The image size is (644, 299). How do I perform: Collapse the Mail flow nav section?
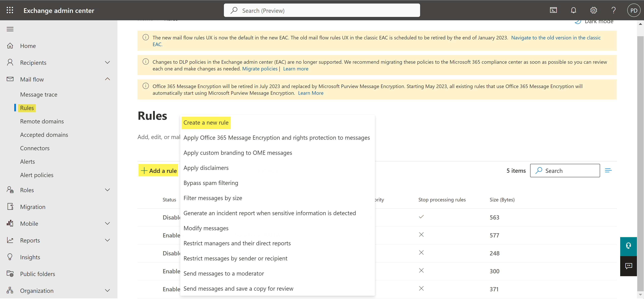point(107,79)
